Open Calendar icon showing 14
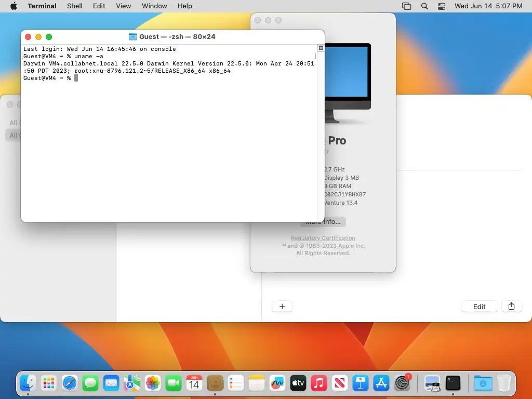 coord(194,383)
